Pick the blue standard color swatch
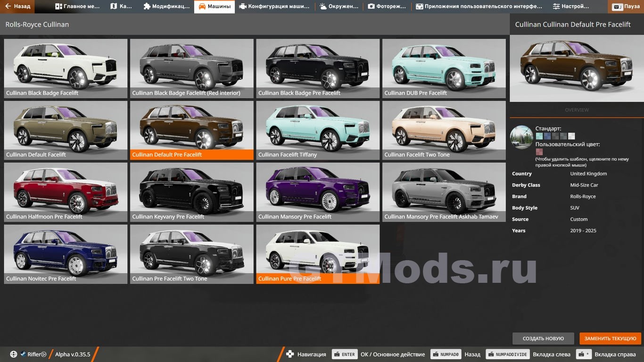The width and height of the screenshot is (644, 362). 547,136
